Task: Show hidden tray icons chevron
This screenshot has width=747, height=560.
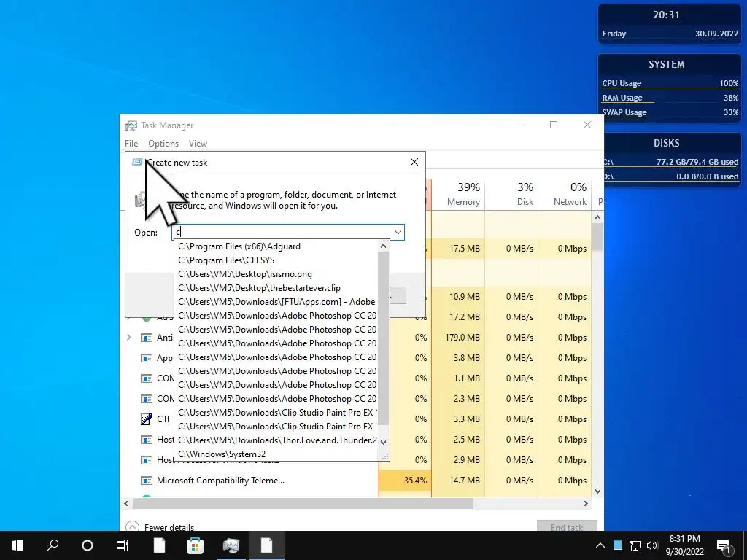Action: coord(600,545)
